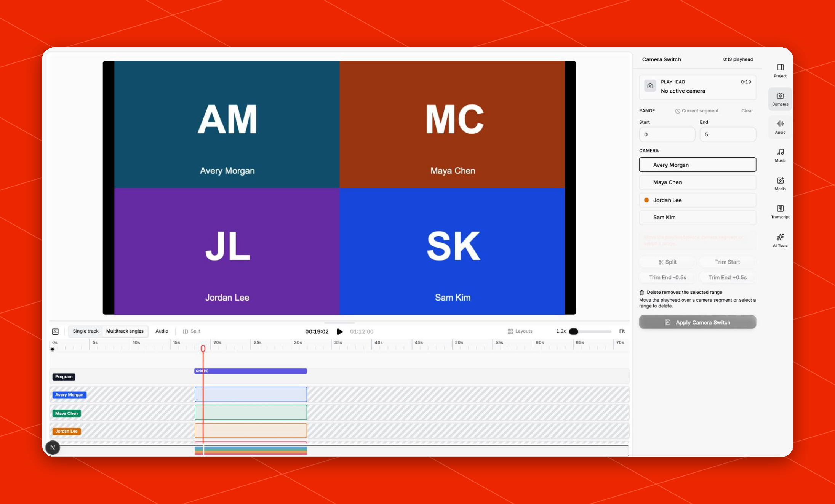The image size is (835, 504).
Task: Adjust the timeline zoom slider handle
Action: (573, 331)
